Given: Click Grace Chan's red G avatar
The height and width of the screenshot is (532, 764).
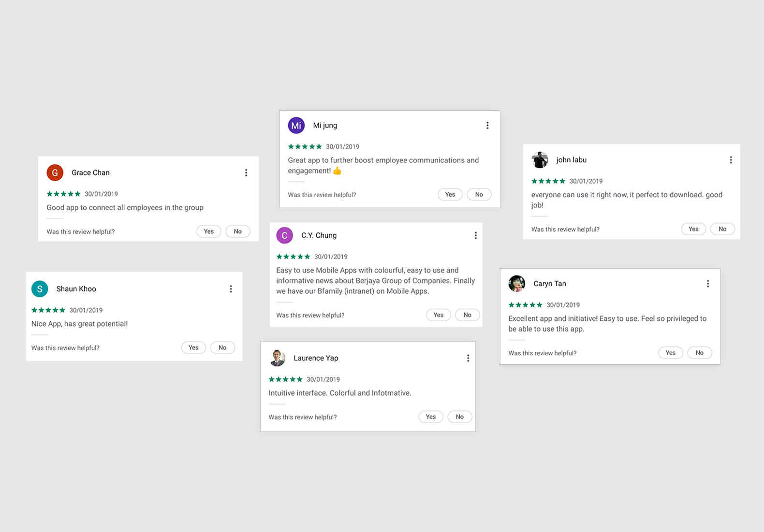Looking at the screenshot, I should pos(55,173).
